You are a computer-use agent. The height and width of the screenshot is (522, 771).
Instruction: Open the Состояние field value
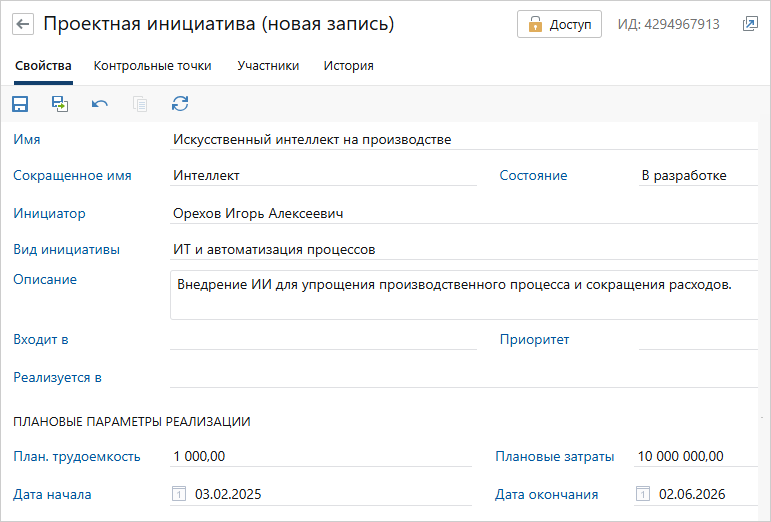[x=697, y=175]
